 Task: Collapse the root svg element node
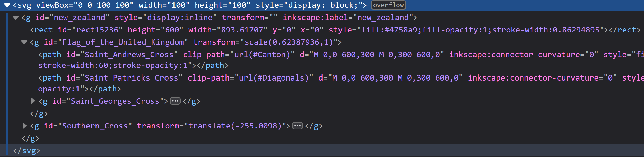click(7, 5)
